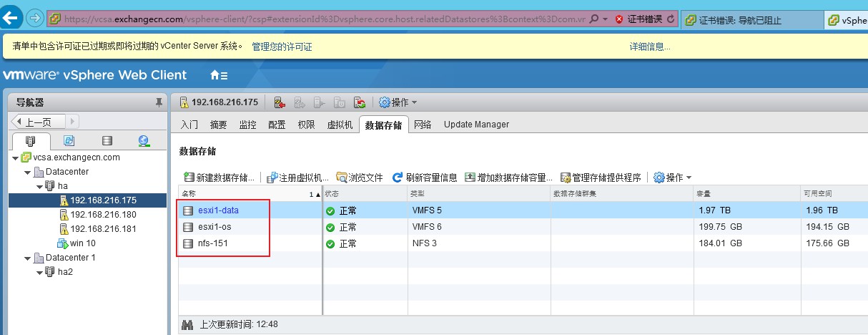Open the 详细信息... link in banner

click(x=650, y=47)
